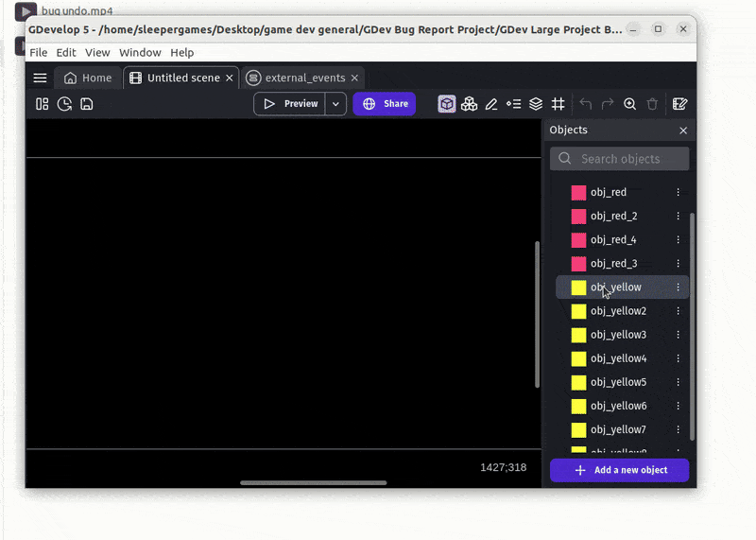Click the Objects list vertical scrollbar
Screen dimensions: 756x540
pyautogui.click(x=693, y=326)
